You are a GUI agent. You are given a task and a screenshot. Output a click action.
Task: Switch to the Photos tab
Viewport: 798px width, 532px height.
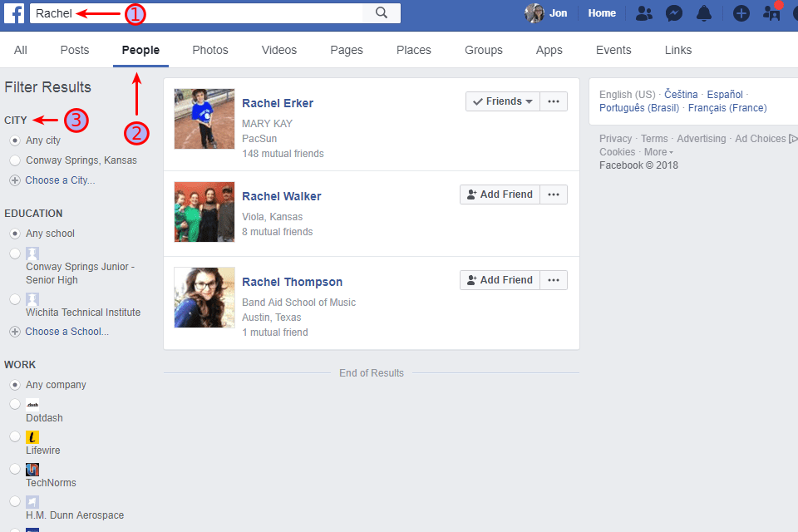tap(210, 50)
